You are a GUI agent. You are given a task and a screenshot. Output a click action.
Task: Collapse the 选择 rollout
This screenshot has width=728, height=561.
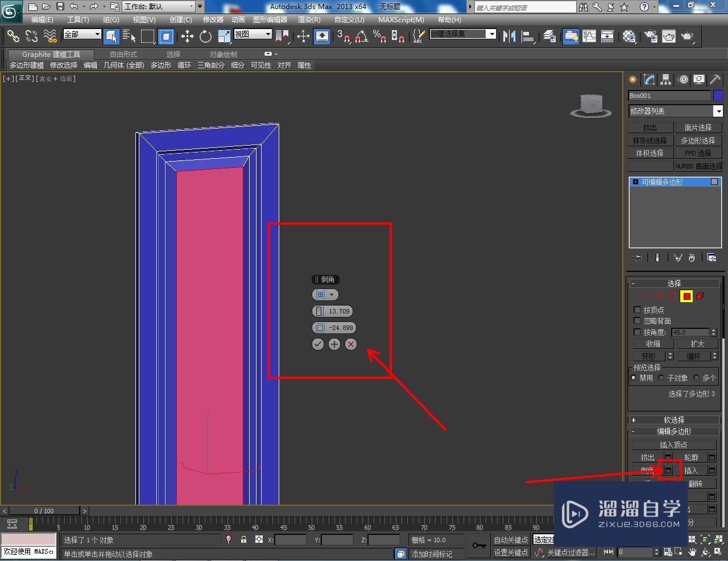(x=674, y=283)
